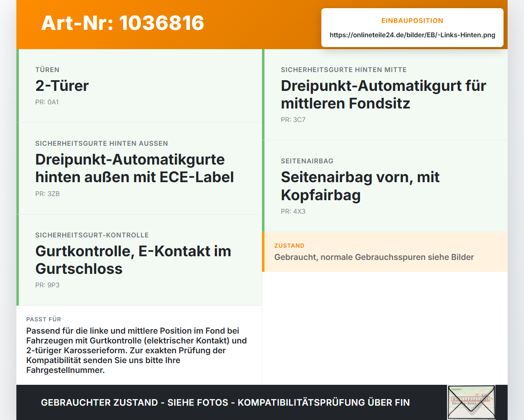Select Dreipunkt-Automatikgurte hinten außen mit ECE-Label
This screenshot has width=524, height=420.
click(135, 168)
